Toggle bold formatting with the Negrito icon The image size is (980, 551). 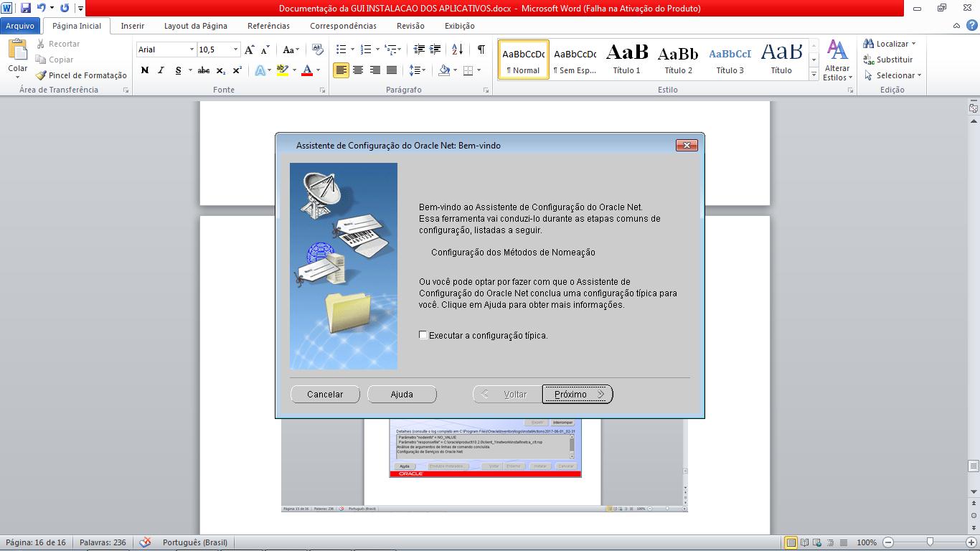click(x=143, y=70)
